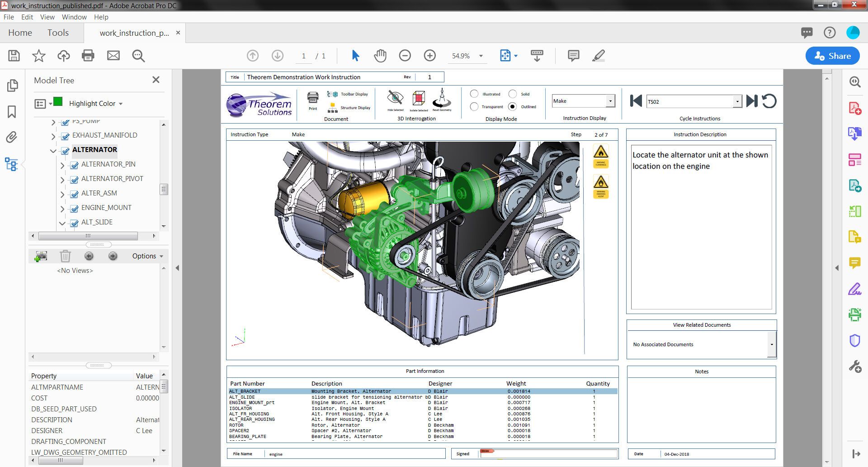Open the Attachments panel in the left sidebar
The height and width of the screenshot is (467, 868).
coord(12,137)
